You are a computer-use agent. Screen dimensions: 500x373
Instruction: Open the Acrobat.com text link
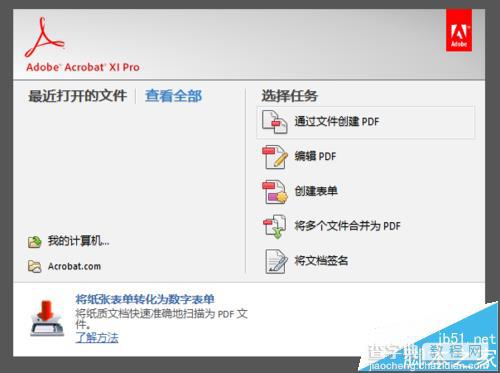74,266
